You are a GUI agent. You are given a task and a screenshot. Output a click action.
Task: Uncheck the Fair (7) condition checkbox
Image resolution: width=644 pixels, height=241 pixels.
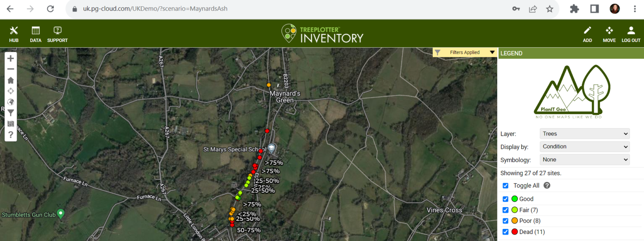point(505,210)
